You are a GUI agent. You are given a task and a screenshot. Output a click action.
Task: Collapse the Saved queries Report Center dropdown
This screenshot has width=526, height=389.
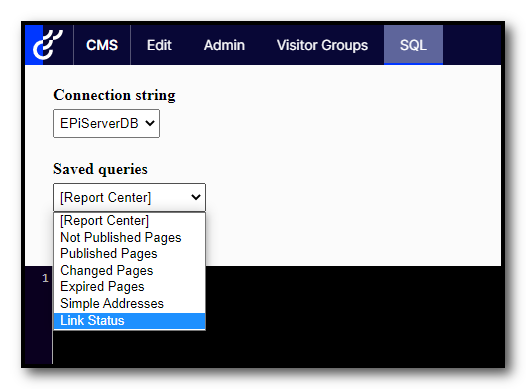[x=129, y=197]
